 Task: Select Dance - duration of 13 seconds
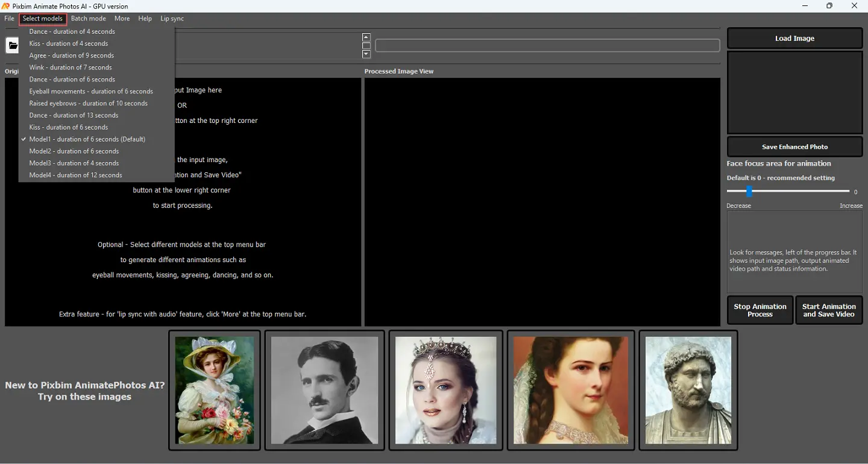[96, 115]
